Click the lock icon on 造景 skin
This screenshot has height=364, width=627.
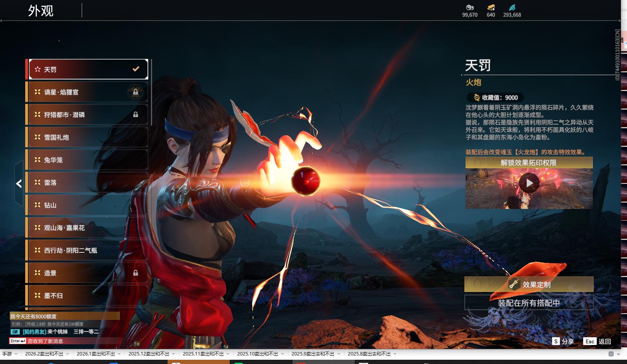pos(135,273)
